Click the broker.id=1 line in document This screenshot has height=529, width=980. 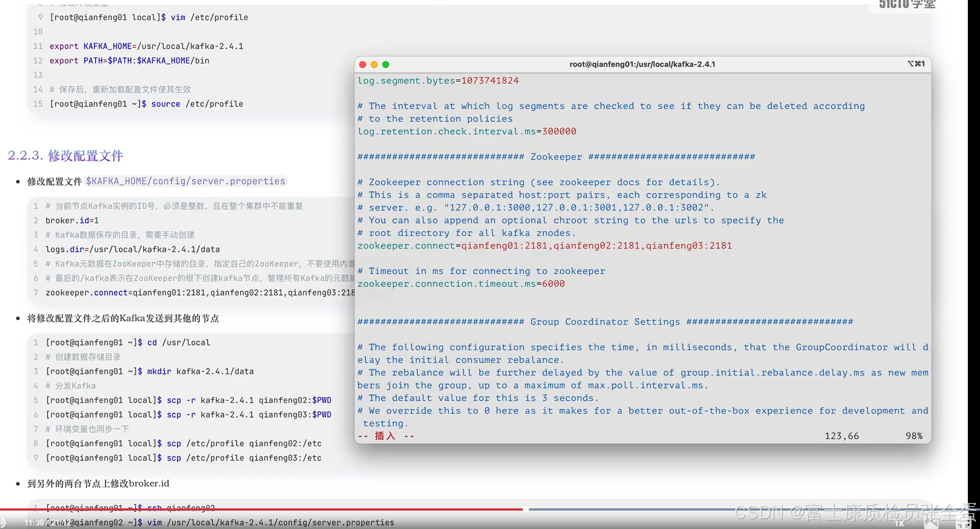pos(72,220)
